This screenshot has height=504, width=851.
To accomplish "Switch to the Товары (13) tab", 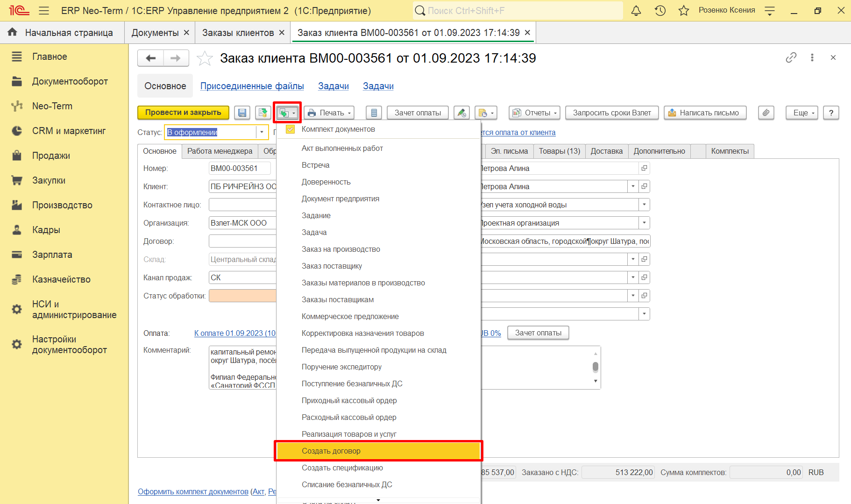I will [x=560, y=151].
